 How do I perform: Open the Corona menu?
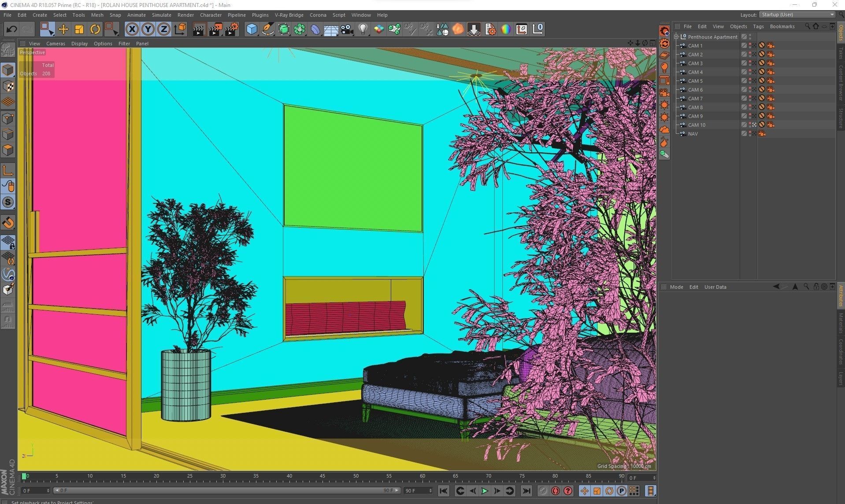tap(318, 15)
